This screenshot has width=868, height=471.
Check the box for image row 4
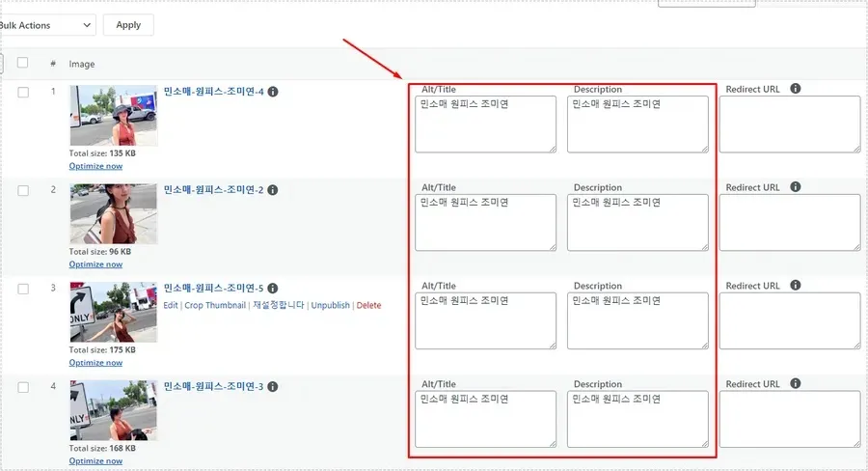tap(23, 387)
